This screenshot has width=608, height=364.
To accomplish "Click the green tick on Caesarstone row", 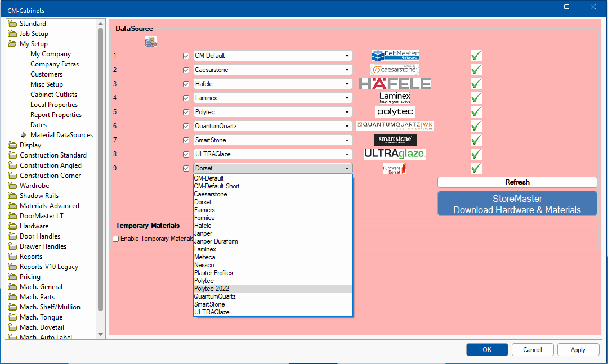I will [x=477, y=70].
